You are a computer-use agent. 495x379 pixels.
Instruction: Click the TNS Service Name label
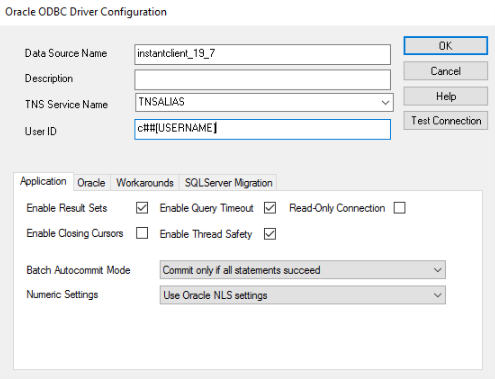point(66,104)
